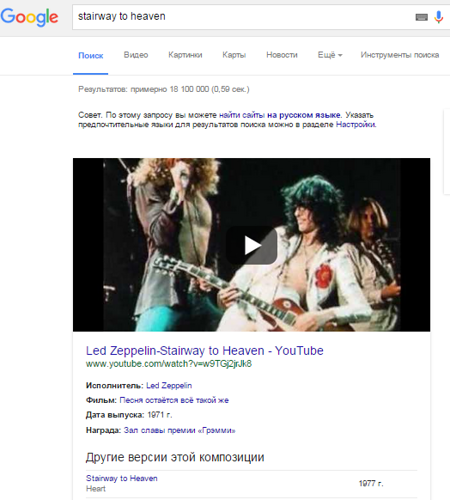This screenshot has width=450, height=500.
Task: Open the Картинки tab
Action: tap(185, 55)
